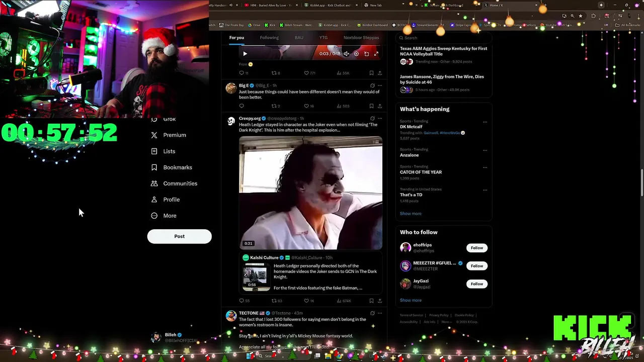Go to Bookmarks in the sidebar
The height and width of the screenshot is (362, 644).
(172, 167)
